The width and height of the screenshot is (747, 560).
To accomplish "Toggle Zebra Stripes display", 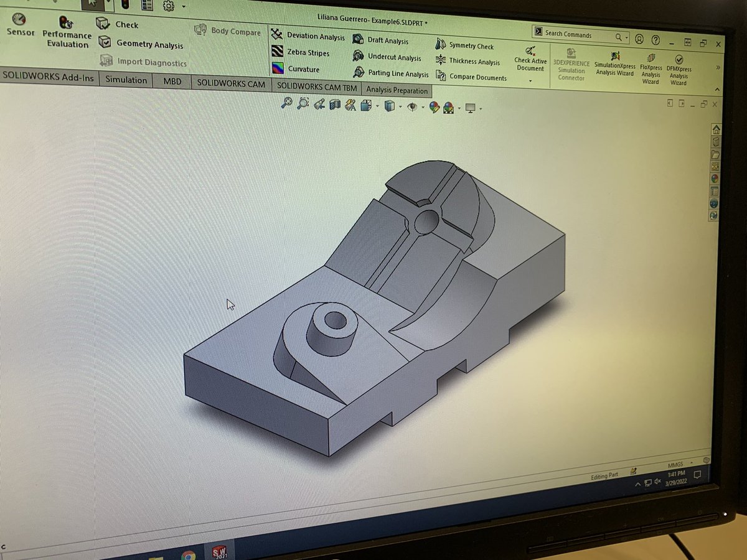I will [301, 52].
